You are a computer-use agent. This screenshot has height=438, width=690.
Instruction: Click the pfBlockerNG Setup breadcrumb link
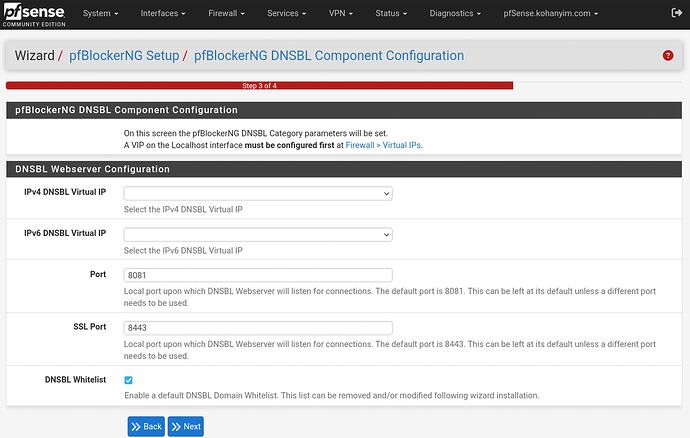click(124, 55)
